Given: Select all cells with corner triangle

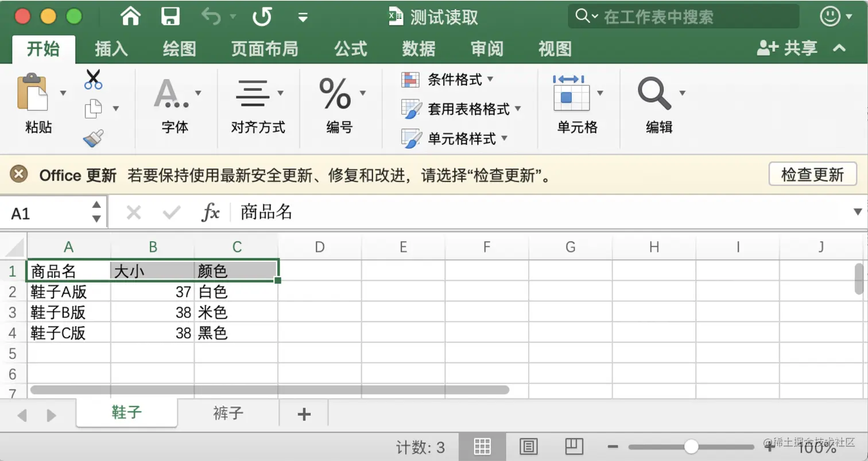Looking at the screenshot, I should (x=13, y=247).
